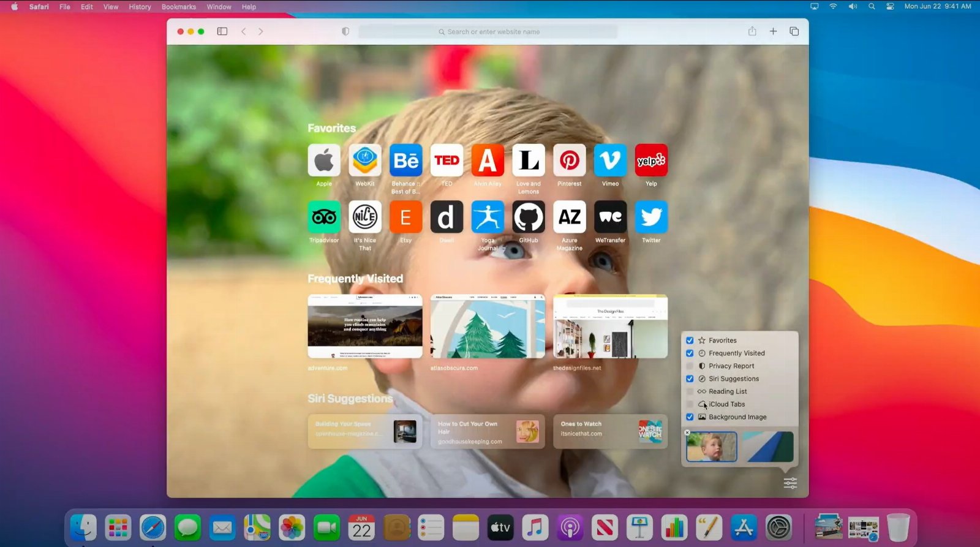Viewport: 980px width, 547px height.
Task: Open the Dwell favorite
Action: (447, 217)
